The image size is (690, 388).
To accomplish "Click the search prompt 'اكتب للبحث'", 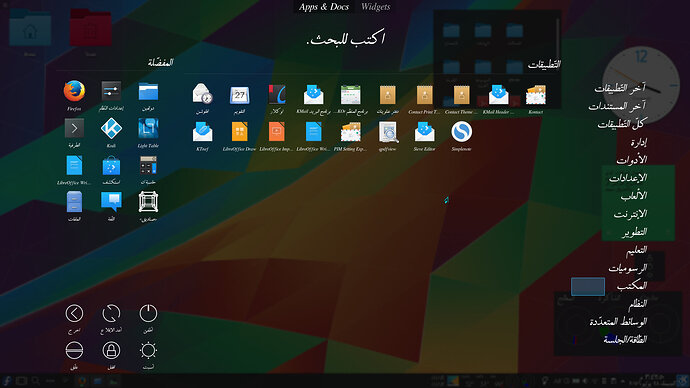I will tap(345, 39).
